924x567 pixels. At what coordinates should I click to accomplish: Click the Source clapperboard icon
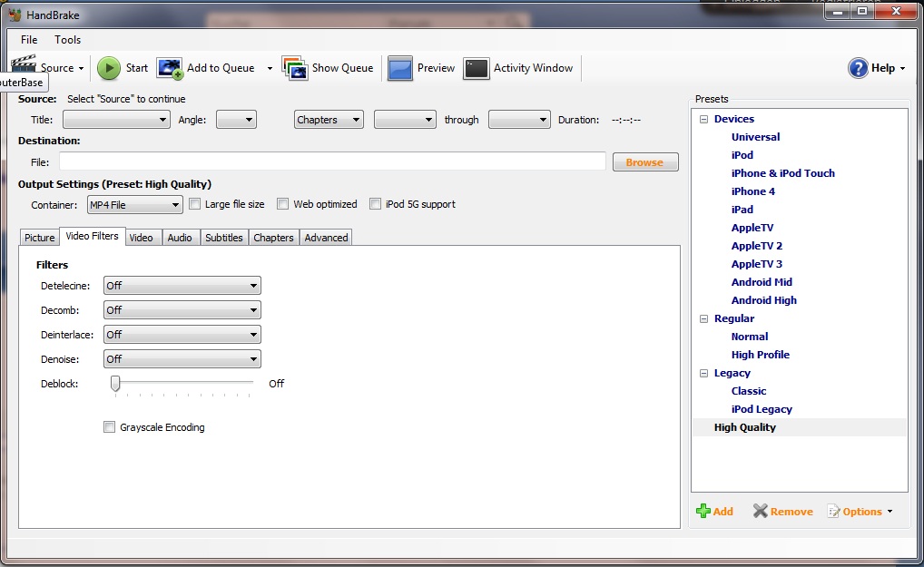coord(24,64)
